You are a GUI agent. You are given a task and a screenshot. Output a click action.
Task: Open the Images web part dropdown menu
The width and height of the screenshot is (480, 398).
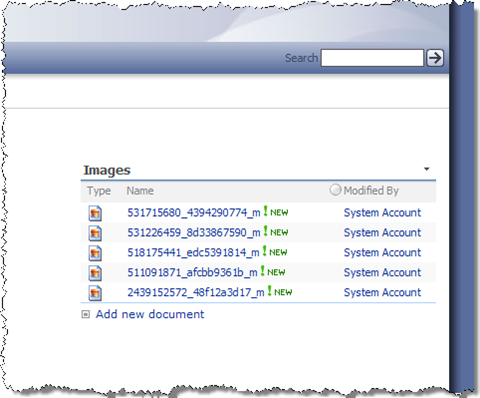[427, 169]
